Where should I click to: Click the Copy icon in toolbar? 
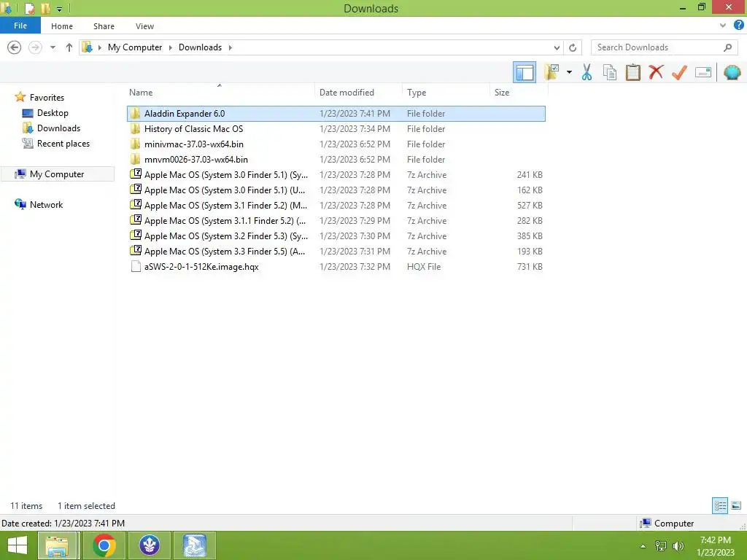pyautogui.click(x=609, y=72)
